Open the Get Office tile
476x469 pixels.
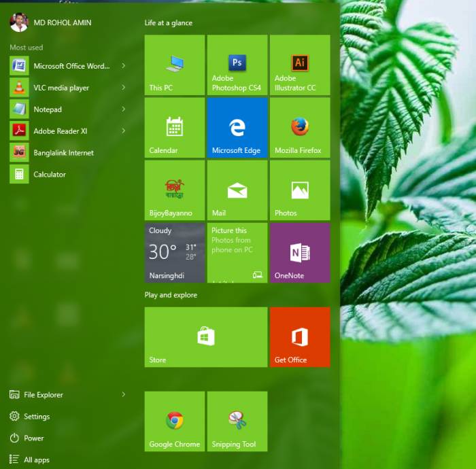coord(300,337)
